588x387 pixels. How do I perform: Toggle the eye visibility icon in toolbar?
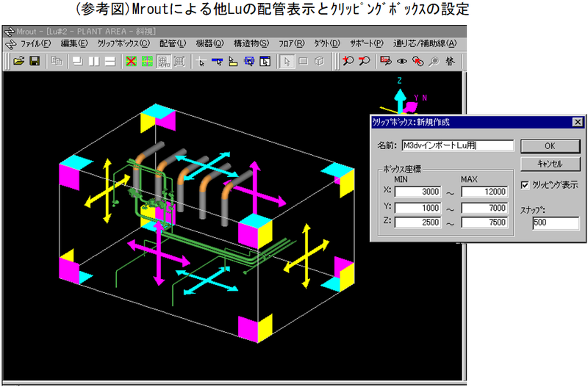403,62
